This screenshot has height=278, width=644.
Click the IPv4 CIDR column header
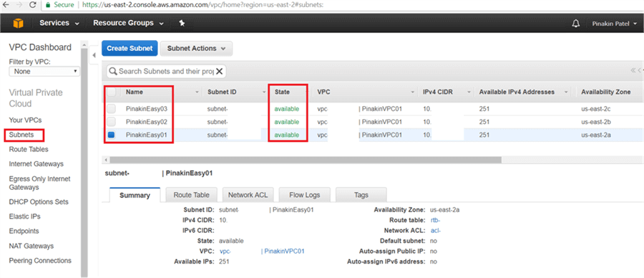[x=438, y=92]
